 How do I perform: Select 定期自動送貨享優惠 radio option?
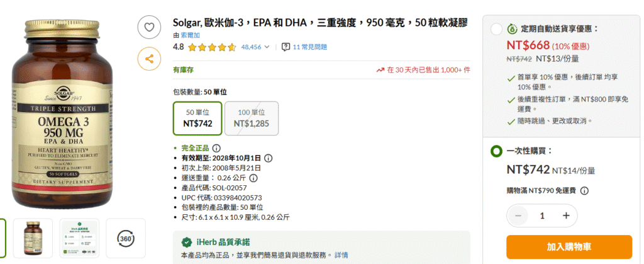click(x=497, y=29)
